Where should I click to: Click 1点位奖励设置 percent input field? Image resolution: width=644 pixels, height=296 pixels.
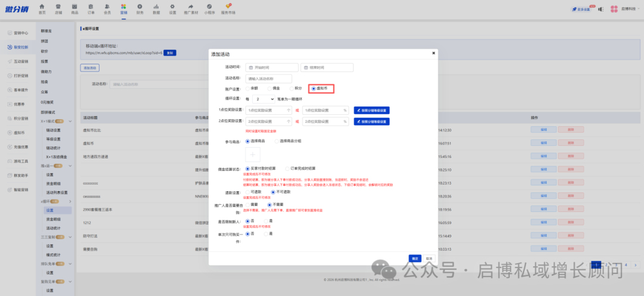coord(326,110)
